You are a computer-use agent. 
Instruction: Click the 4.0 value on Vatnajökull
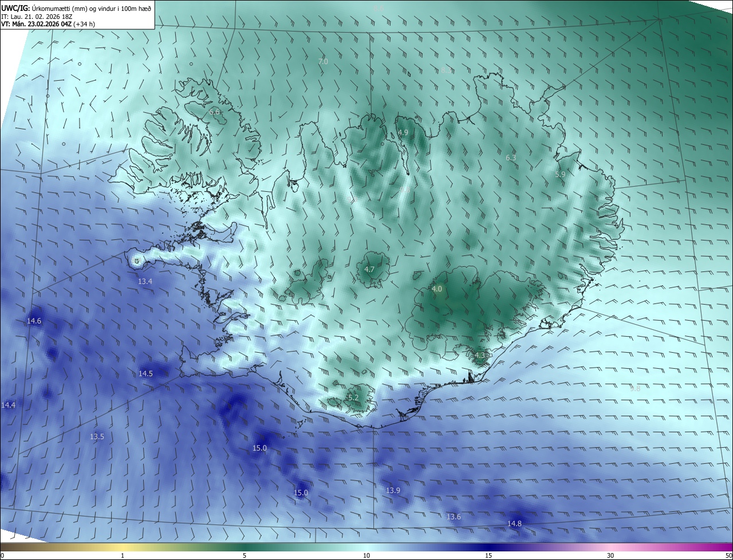(437, 289)
